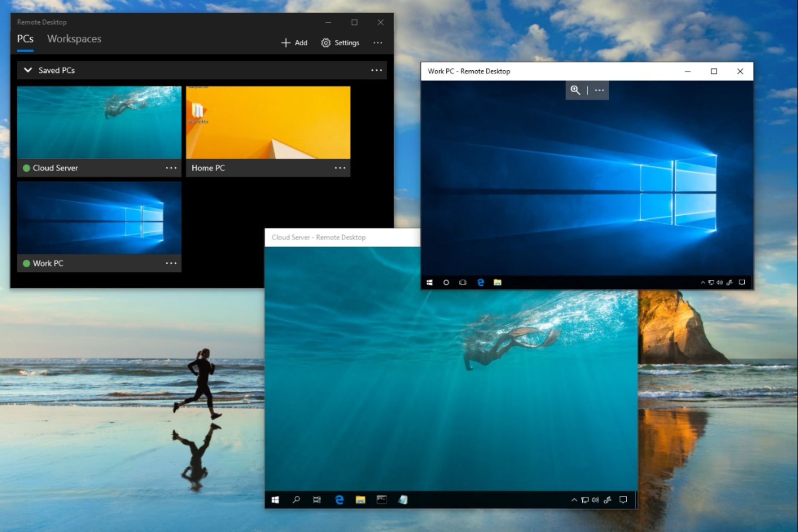Connect via the Cloud Server thumbnail
Image resolution: width=798 pixels, height=532 pixels.
(x=99, y=122)
